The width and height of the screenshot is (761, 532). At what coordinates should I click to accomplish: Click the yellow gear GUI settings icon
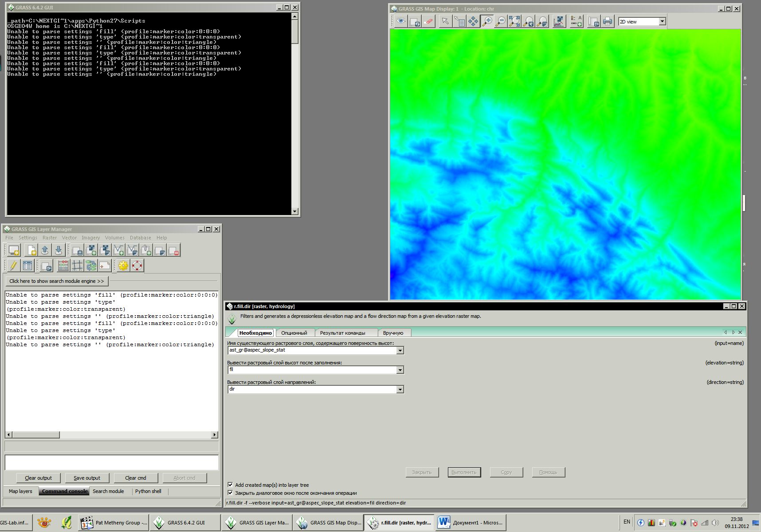pos(123,266)
